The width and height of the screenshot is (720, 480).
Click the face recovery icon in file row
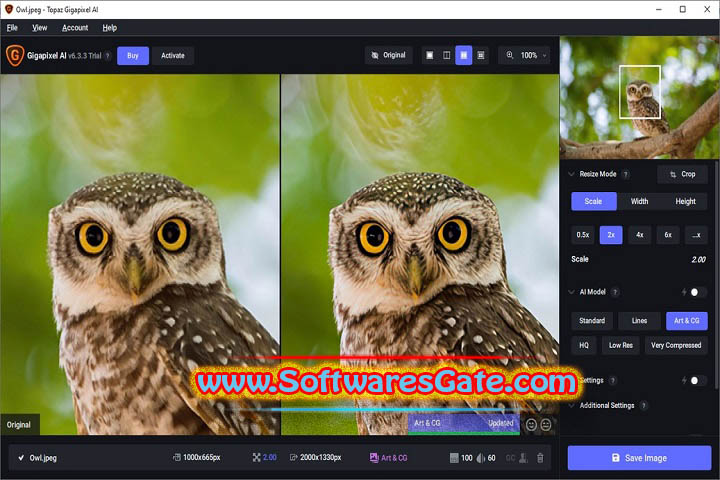[x=523, y=458]
